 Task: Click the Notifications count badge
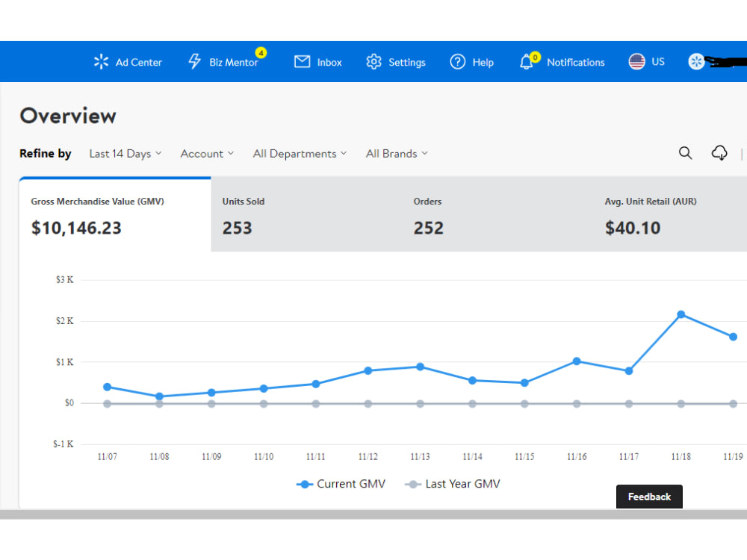535,57
